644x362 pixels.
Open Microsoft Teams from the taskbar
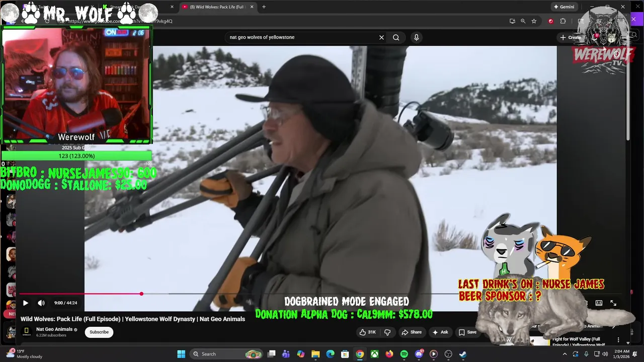point(286,354)
